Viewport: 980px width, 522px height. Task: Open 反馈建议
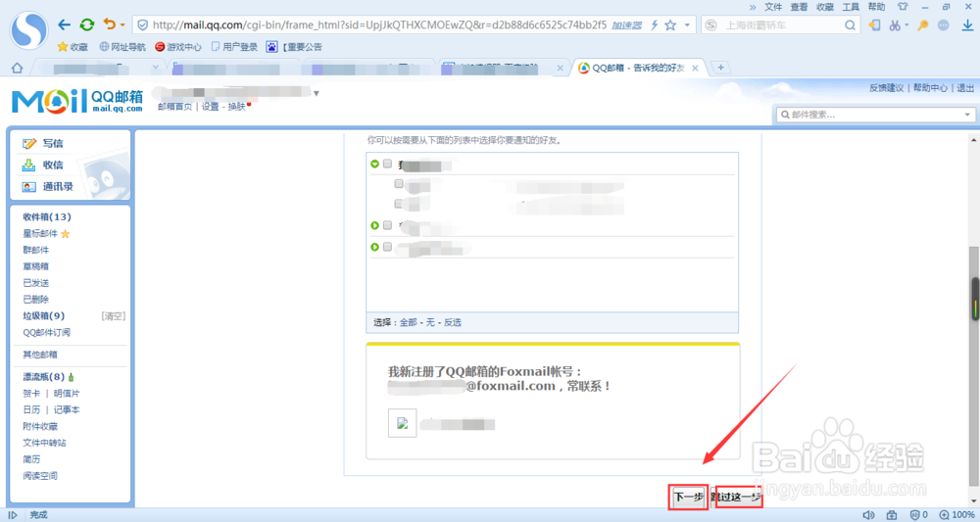tap(886, 88)
